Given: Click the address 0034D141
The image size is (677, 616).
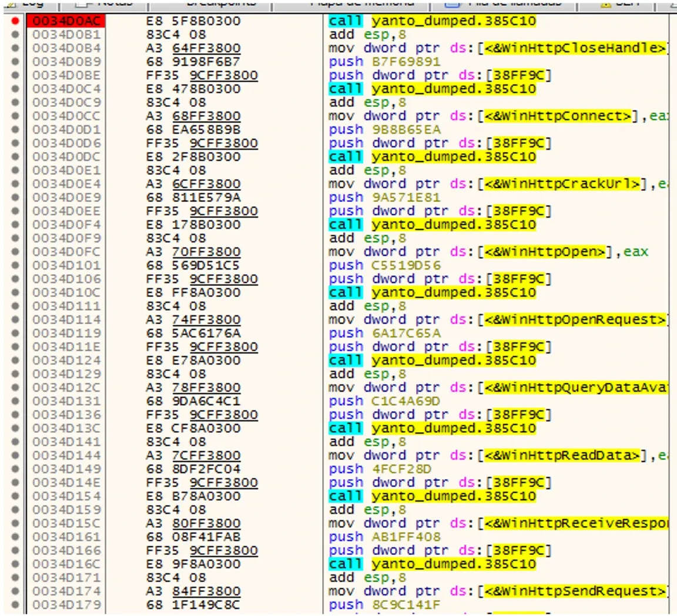Looking at the screenshot, I should pos(66,442).
